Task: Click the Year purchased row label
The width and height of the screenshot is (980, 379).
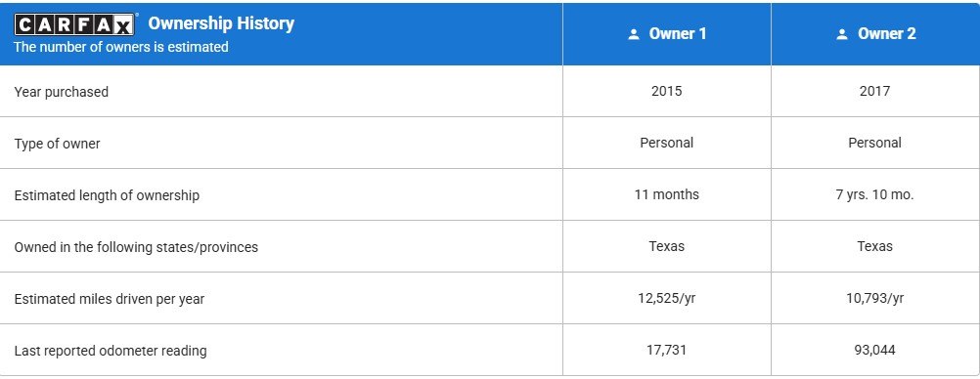Action: coord(62,92)
